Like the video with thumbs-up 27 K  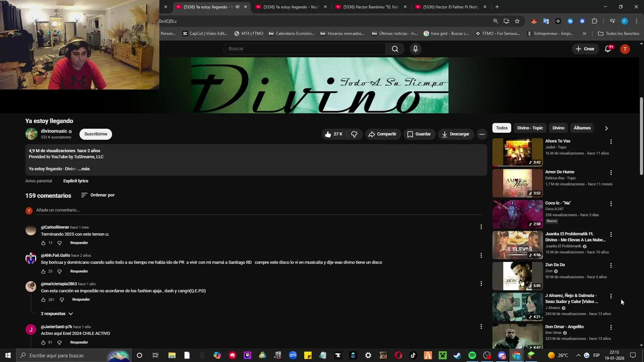tap(334, 134)
